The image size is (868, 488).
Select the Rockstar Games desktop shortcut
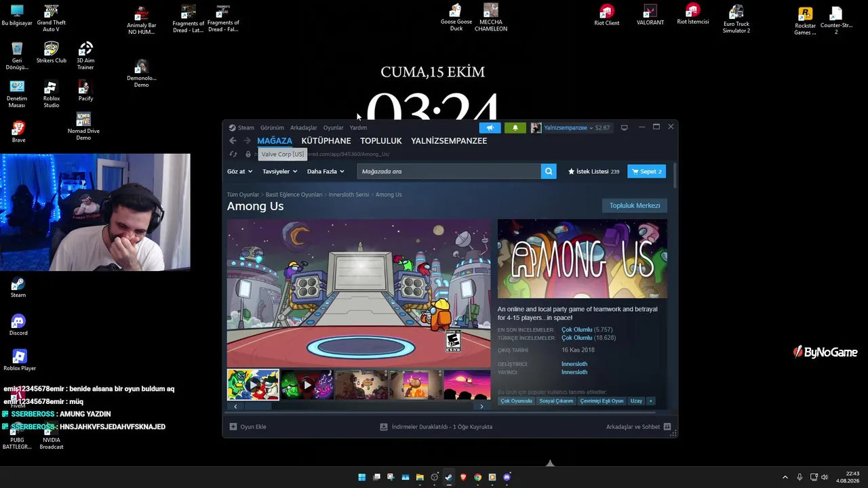805,21
